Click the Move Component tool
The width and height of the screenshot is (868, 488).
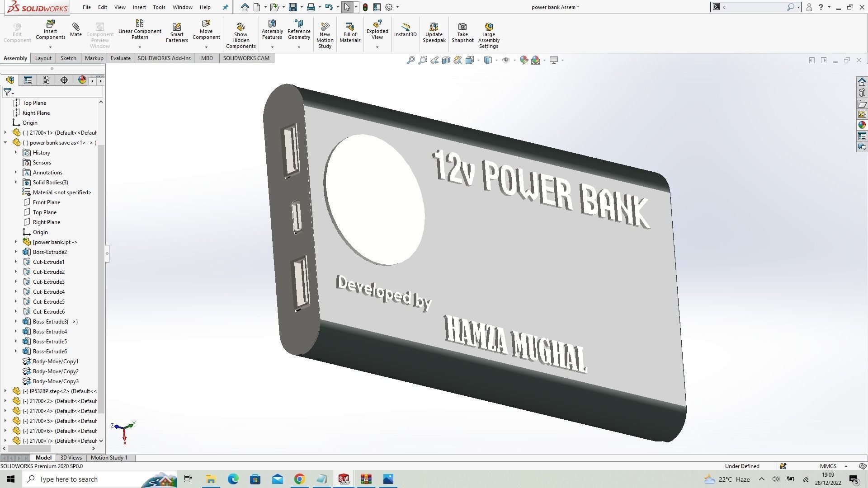tap(206, 32)
